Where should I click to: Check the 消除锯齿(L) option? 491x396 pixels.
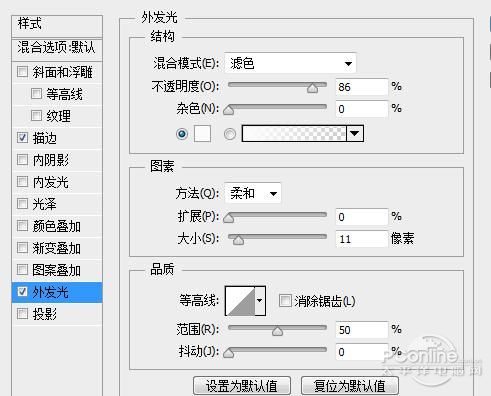pos(285,300)
